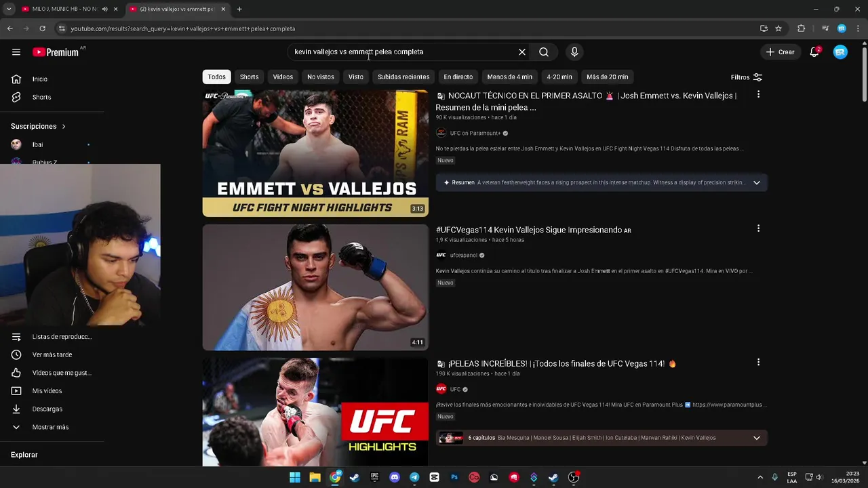
Task: Open the account avatar menu
Action: [x=840, y=52]
